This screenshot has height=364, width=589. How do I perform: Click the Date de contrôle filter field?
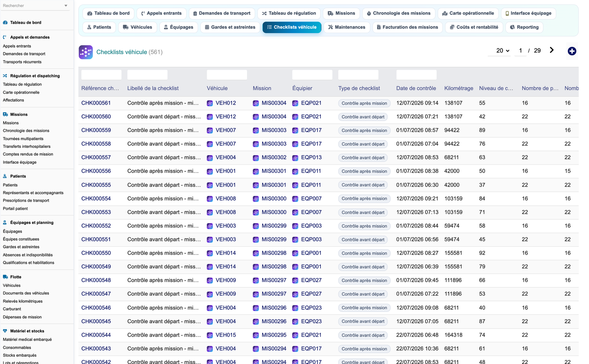[417, 75]
